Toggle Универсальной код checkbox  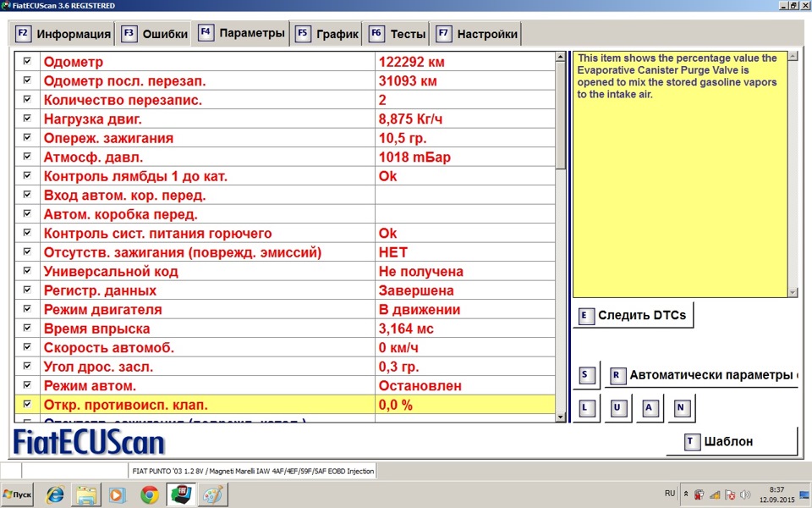click(x=27, y=271)
